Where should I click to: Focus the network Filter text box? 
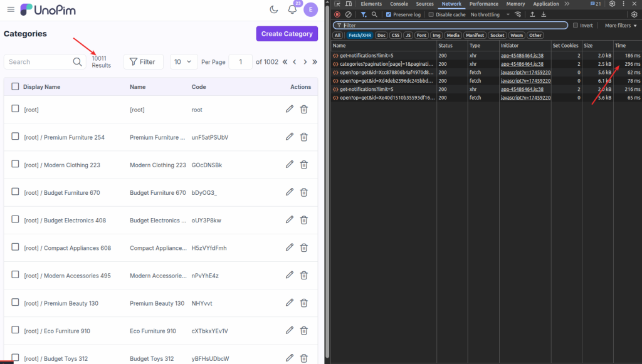pos(450,25)
